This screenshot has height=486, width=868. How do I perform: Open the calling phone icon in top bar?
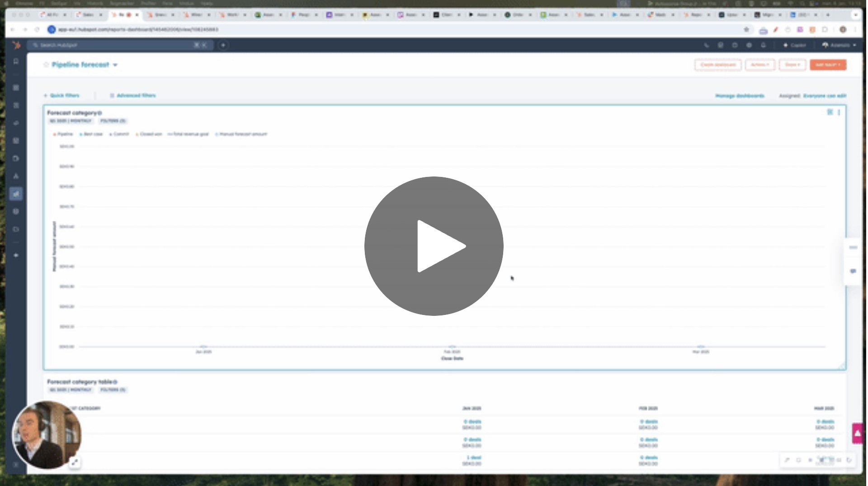pyautogui.click(x=706, y=45)
